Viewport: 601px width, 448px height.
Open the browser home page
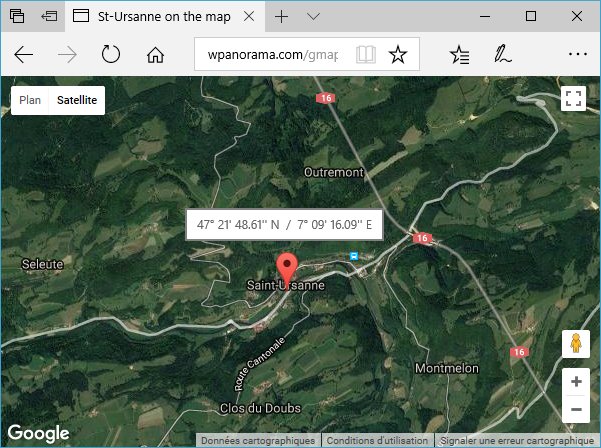point(155,55)
